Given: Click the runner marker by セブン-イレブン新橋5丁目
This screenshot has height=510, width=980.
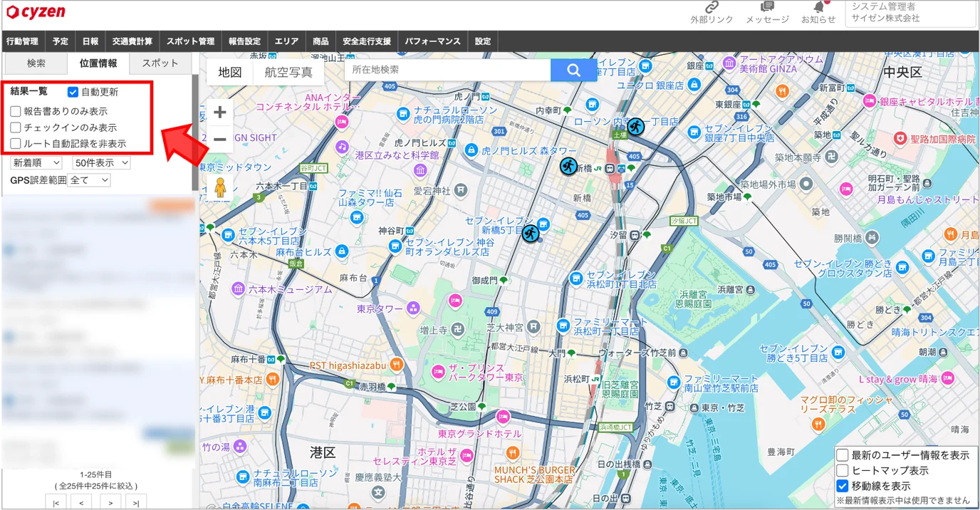Looking at the screenshot, I should pyautogui.click(x=530, y=233).
